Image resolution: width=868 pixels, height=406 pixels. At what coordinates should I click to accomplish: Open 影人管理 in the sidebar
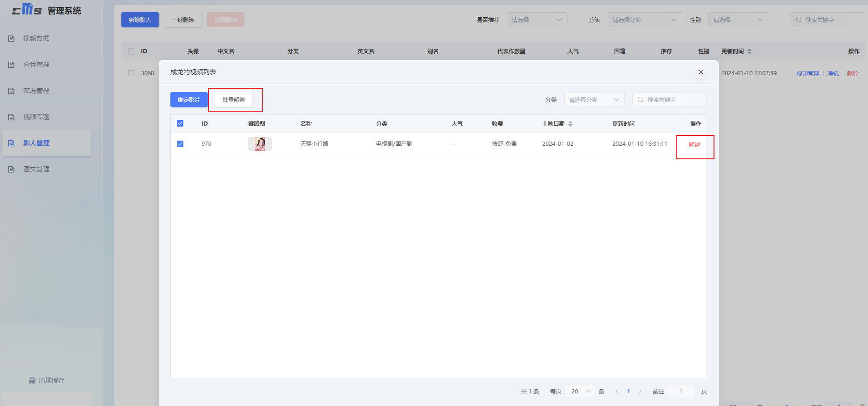[47, 143]
